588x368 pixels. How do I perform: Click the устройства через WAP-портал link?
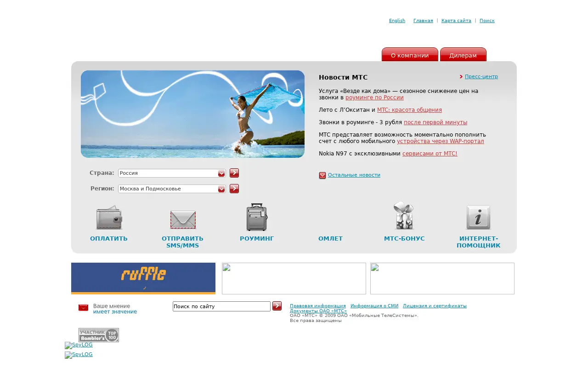click(440, 141)
